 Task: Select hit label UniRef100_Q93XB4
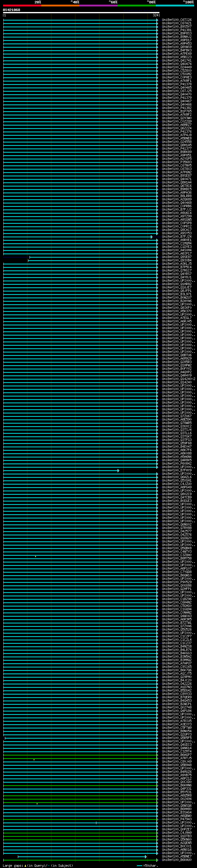176,260
